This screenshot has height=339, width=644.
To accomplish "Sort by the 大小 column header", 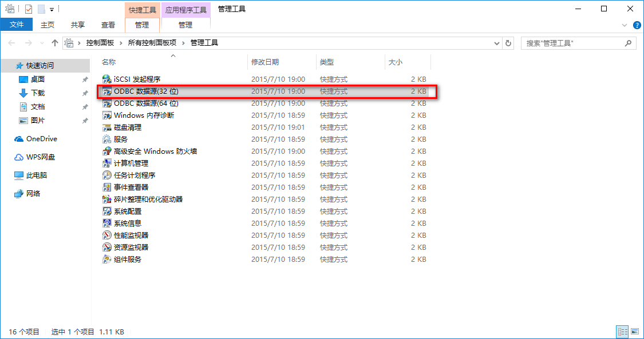I will (x=395, y=62).
